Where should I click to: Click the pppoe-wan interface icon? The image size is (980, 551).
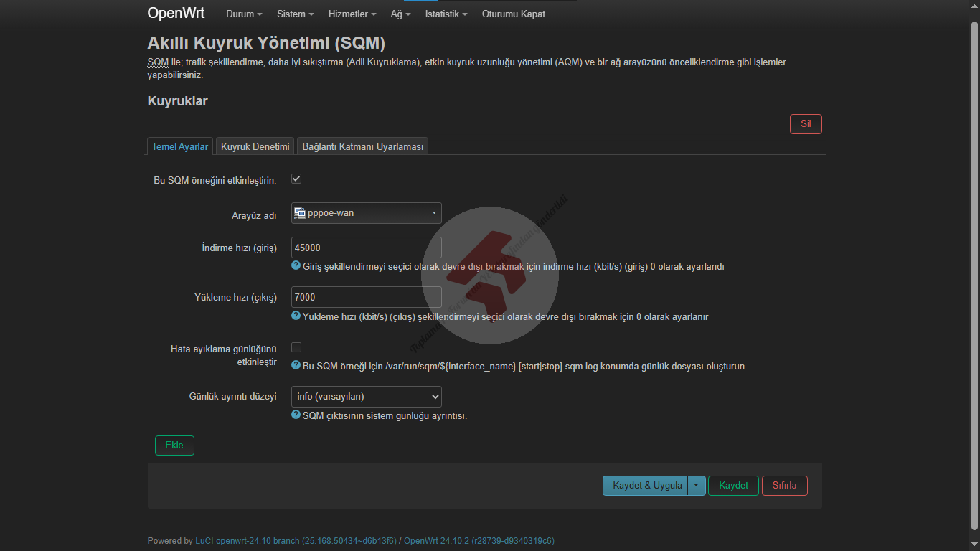(300, 212)
